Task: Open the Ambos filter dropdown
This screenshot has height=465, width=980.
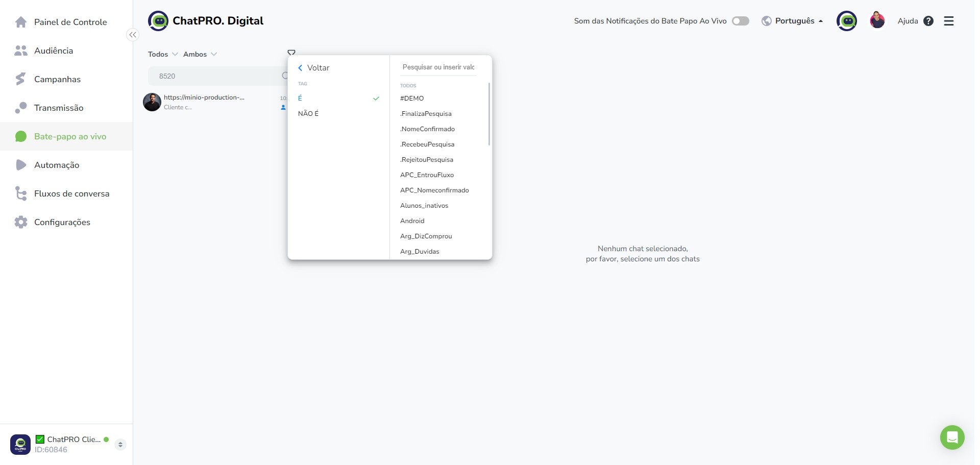Action: click(x=200, y=54)
